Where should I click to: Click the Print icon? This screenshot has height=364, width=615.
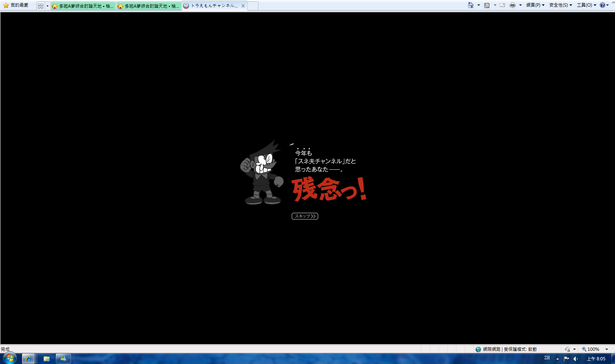(x=513, y=5)
